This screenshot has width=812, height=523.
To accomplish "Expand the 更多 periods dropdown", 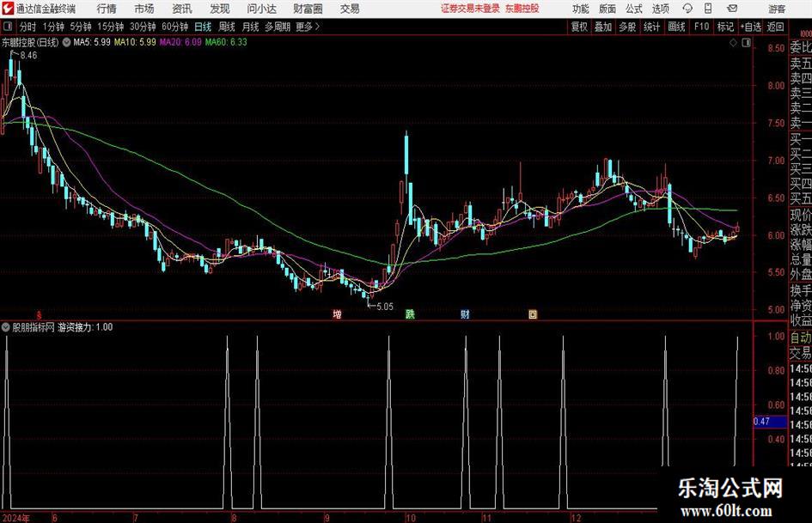I will pos(308,27).
